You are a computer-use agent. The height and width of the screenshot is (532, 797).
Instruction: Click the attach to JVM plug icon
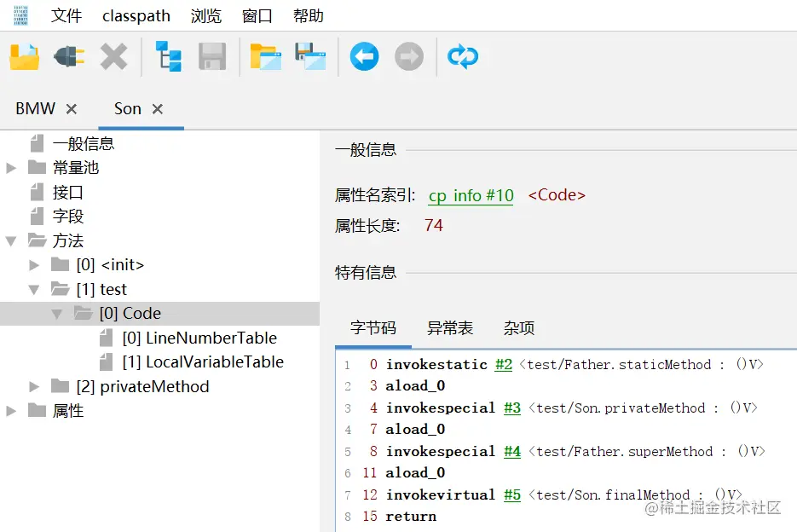point(69,56)
